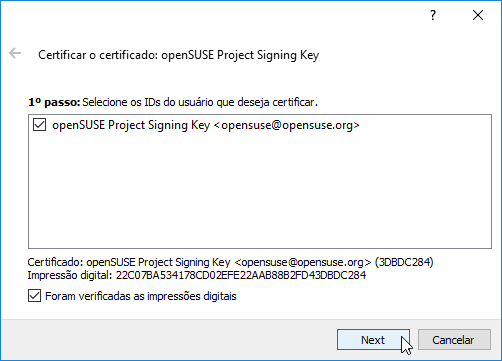Click 'openSUSE Project Signing Key' in the dialog title
This screenshot has height=361, width=502.
[x=240, y=55]
